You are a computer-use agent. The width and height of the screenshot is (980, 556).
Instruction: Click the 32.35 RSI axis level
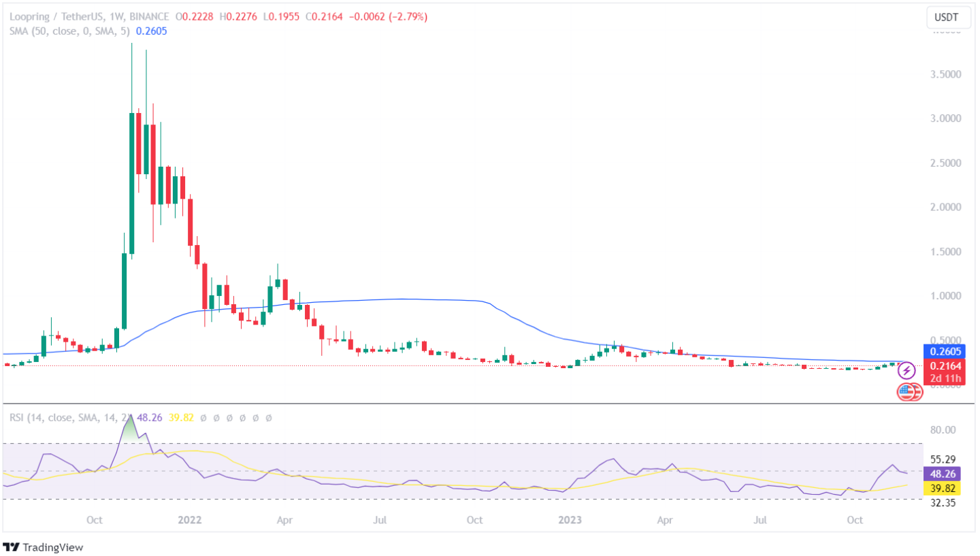(943, 503)
